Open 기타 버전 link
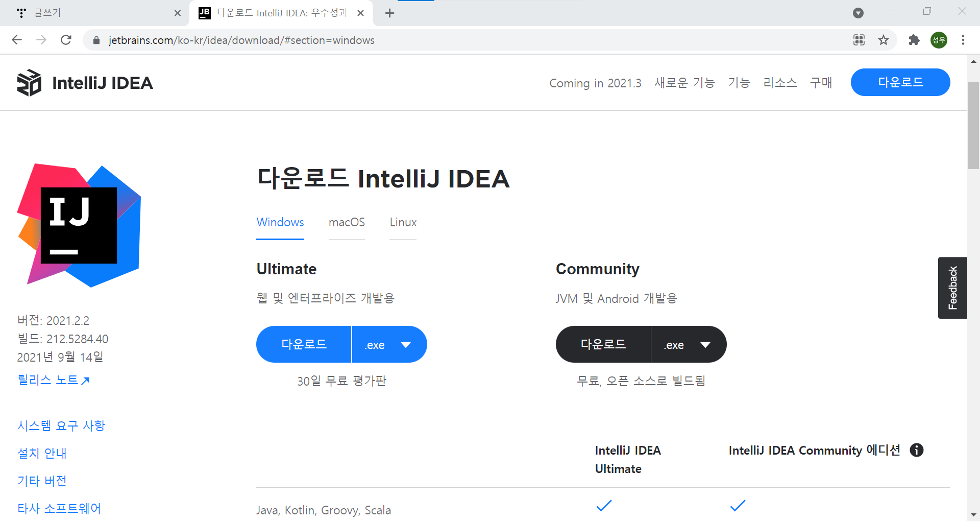 click(42, 481)
